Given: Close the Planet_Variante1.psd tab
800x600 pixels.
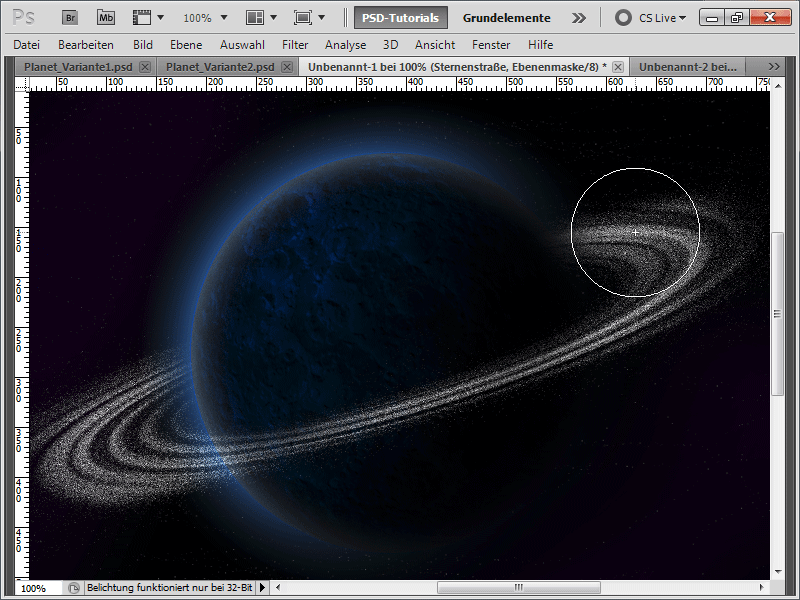Looking at the screenshot, I should pos(145,67).
